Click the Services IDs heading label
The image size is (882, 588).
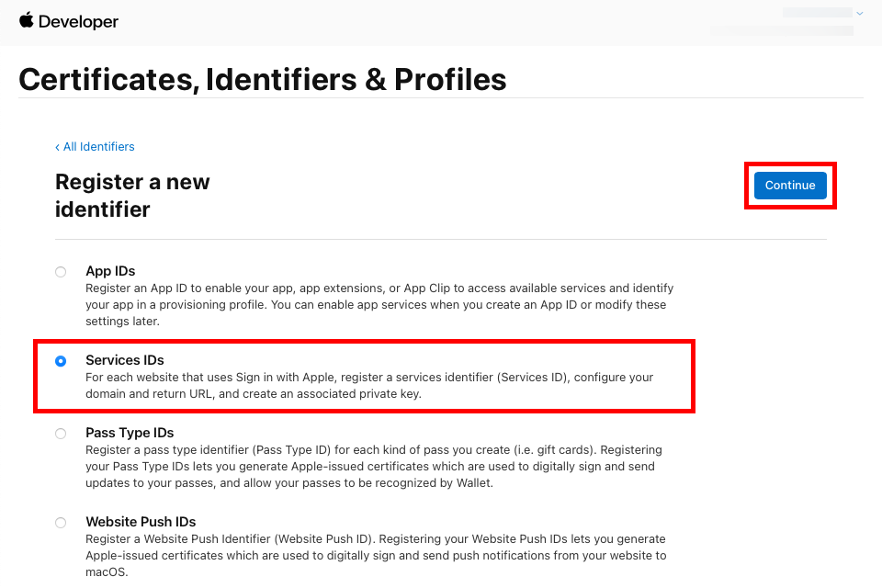pyautogui.click(x=125, y=360)
